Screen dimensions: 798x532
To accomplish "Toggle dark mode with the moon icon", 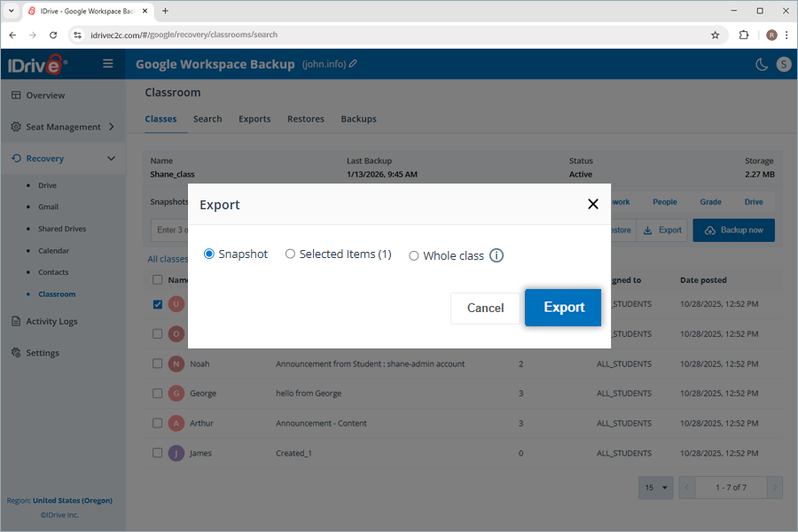I will coord(761,65).
